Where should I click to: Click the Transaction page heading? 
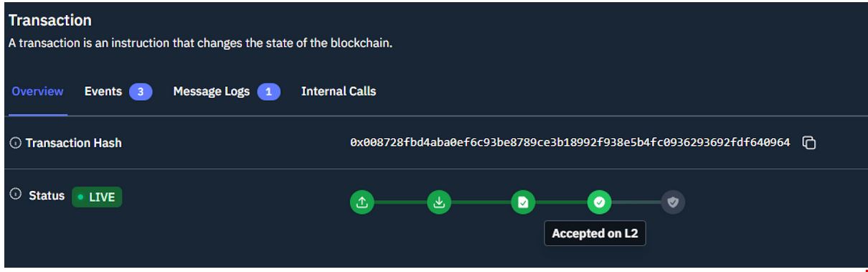[x=50, y=20]
